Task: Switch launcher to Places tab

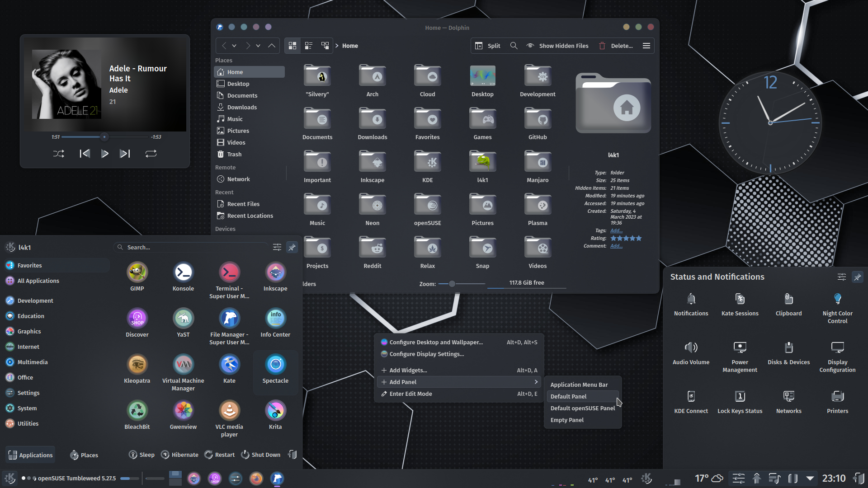Action: tap(84, 455)
